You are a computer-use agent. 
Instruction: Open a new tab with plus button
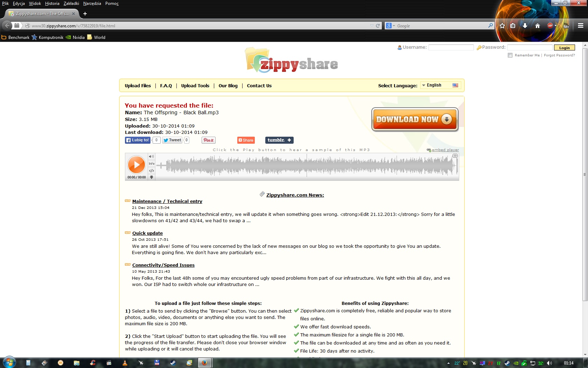85,14
